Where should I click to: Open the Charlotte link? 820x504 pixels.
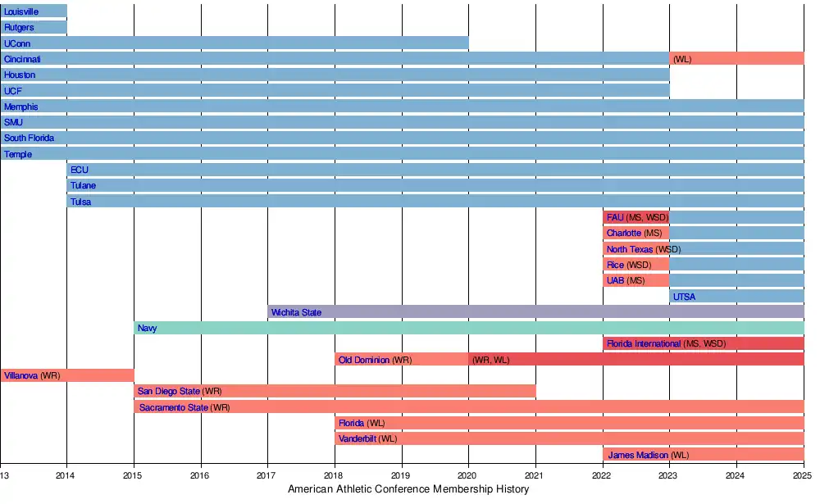[624, 234]
